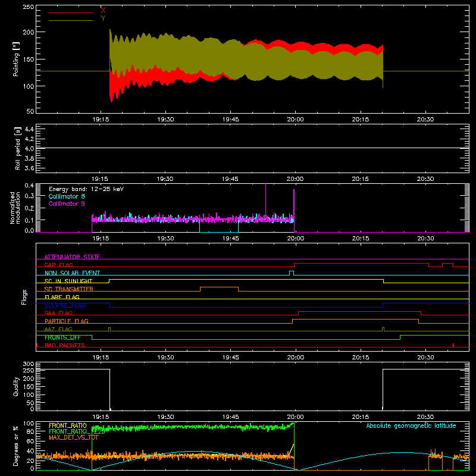476x476 pixels.
Task: Select the 'Energy band: 12-25 keV' label
Action: (x=86, y=189)
